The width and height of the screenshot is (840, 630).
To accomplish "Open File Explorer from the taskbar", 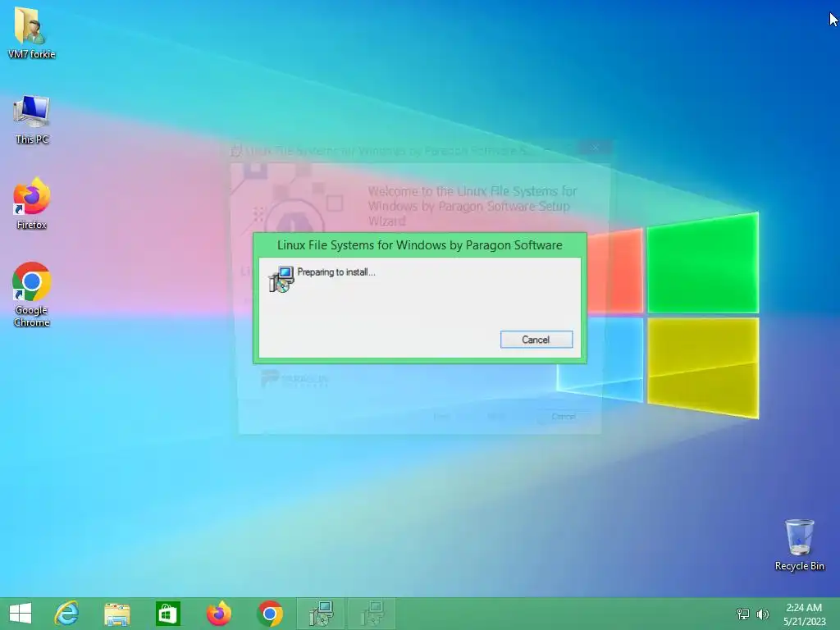I will (116, 614).
